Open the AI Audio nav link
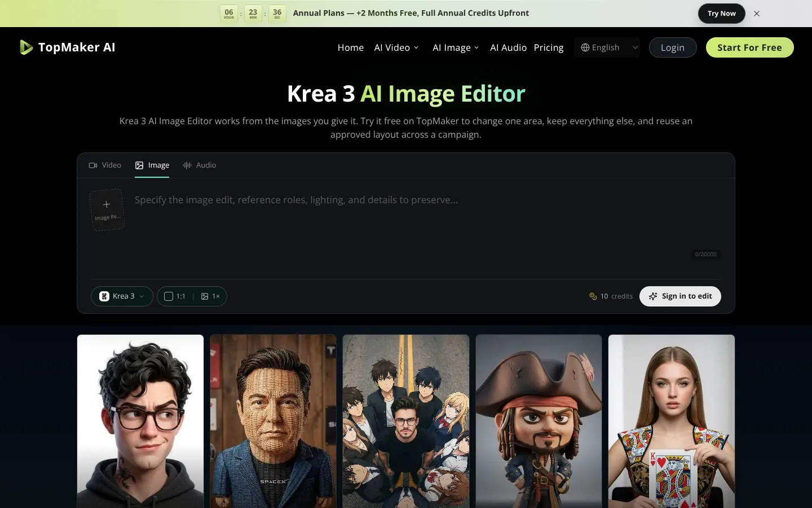The image size is (812, 508). tap(508, 47)
